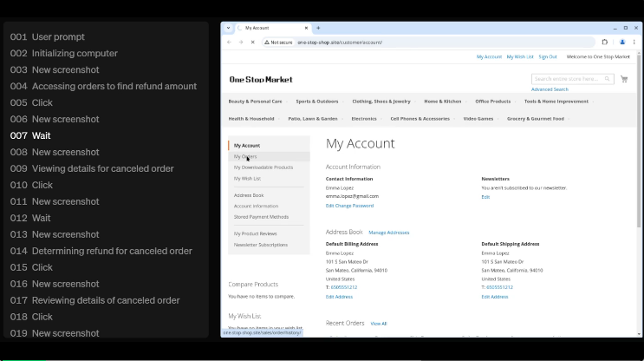Click the search entire store field
The width and height of the screenshot is (644, 361).
pos(567,79)
